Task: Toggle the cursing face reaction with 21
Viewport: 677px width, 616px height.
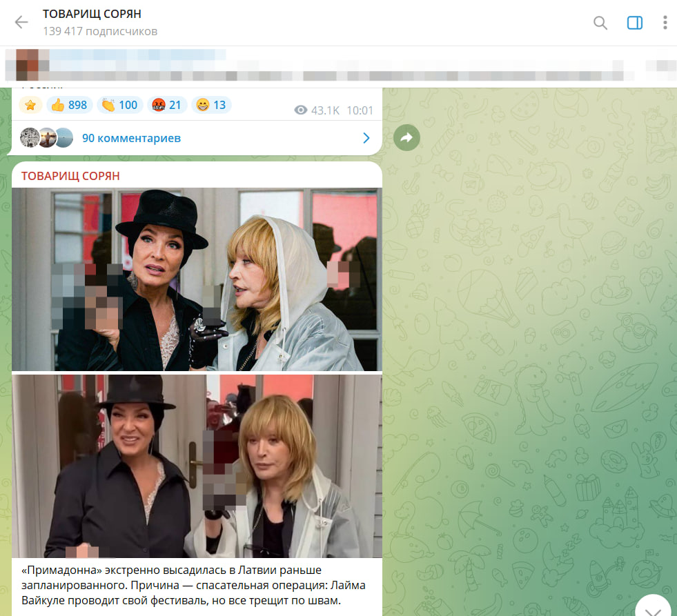Action: pos(166,105)
